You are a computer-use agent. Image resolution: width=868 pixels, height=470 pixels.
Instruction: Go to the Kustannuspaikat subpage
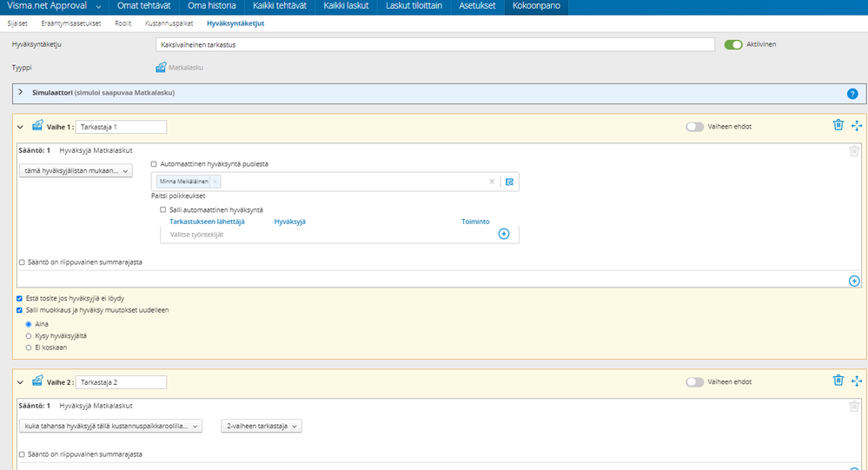click(169, 23)
